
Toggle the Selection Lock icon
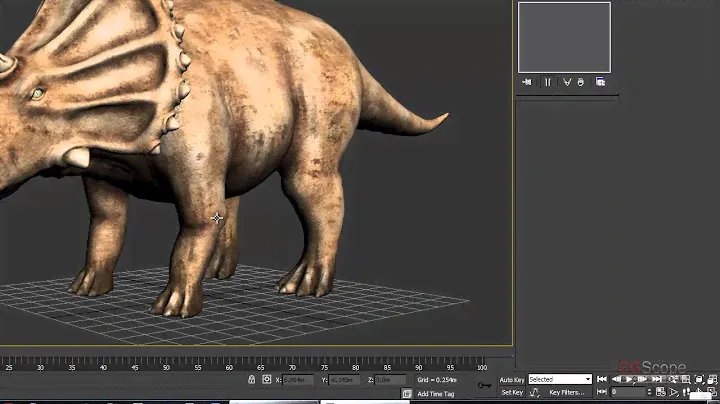(251, 380)
